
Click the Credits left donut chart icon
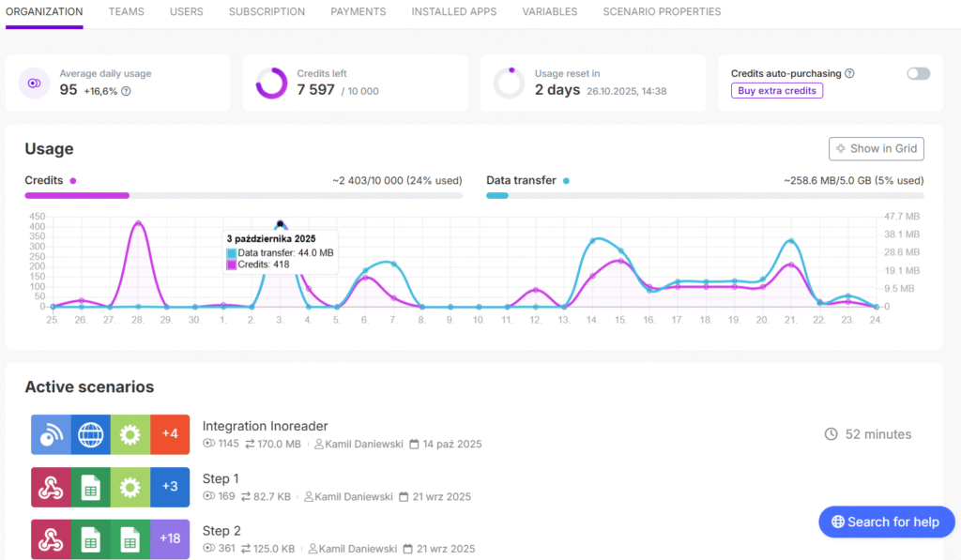(x=271, y=83)
